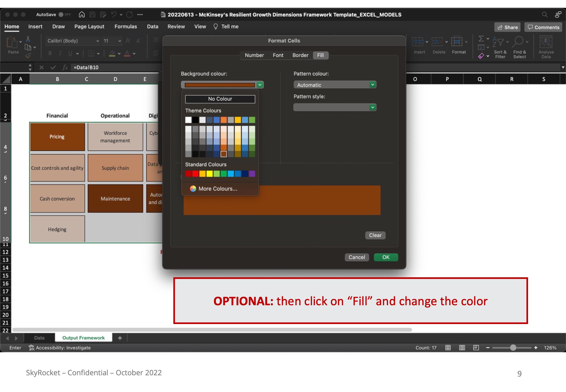Select the standard purple colour swatch
This screenshot has height=392, width=566.
252,174
